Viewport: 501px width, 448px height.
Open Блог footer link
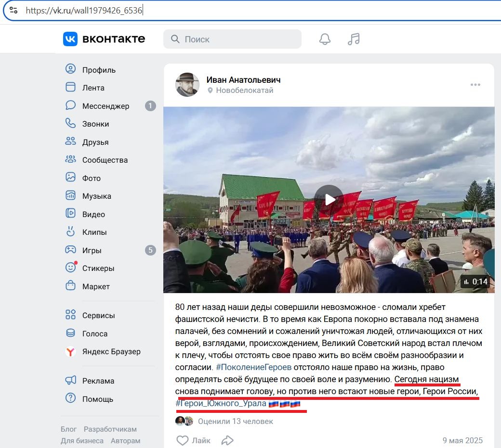[68, 429]
